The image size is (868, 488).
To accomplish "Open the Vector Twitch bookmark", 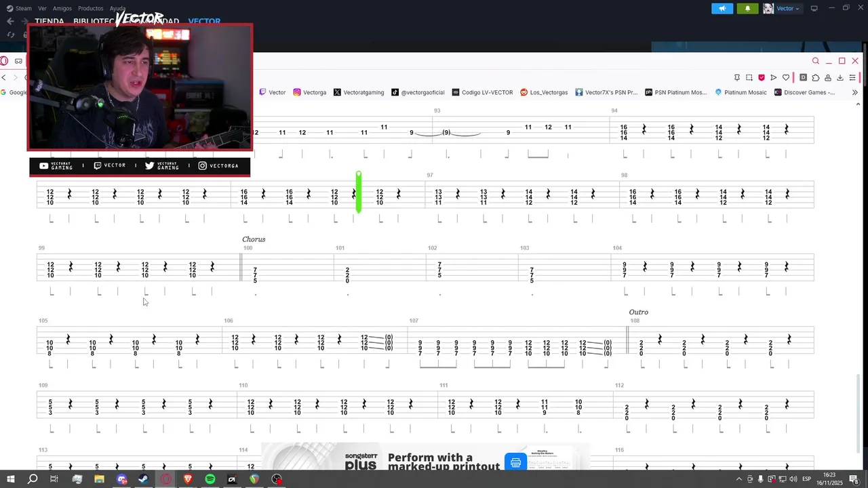I will point(273,92).
